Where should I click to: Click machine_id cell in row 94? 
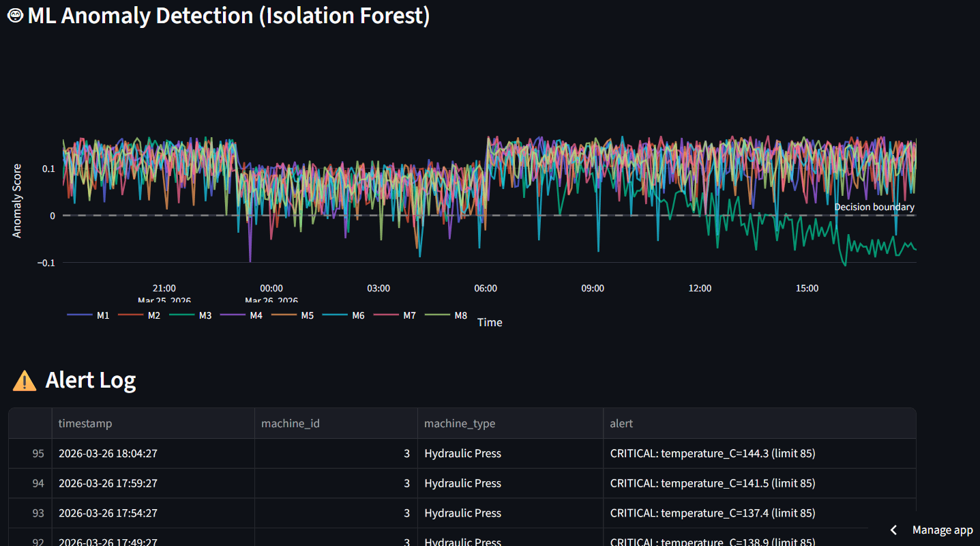(x=336, y=483)
